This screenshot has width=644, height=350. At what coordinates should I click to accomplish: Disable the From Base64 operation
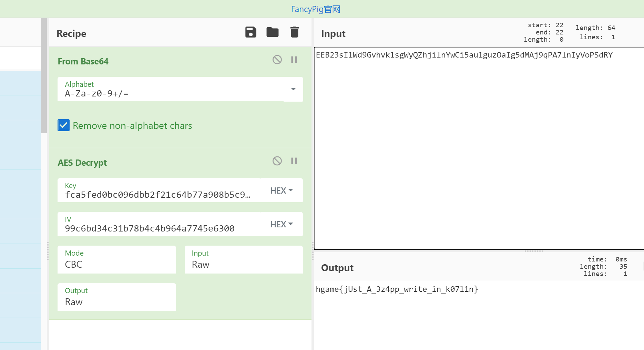[x=277, y=60]
